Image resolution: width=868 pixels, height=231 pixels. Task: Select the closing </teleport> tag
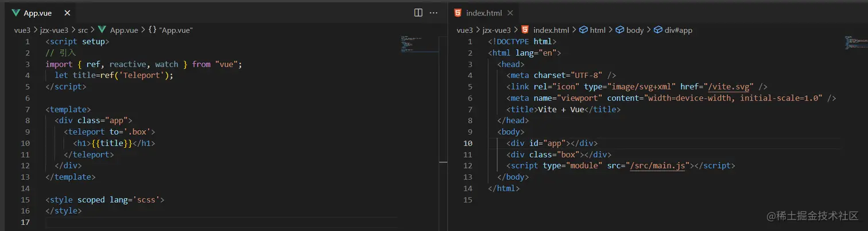click(x=88, y=155)
